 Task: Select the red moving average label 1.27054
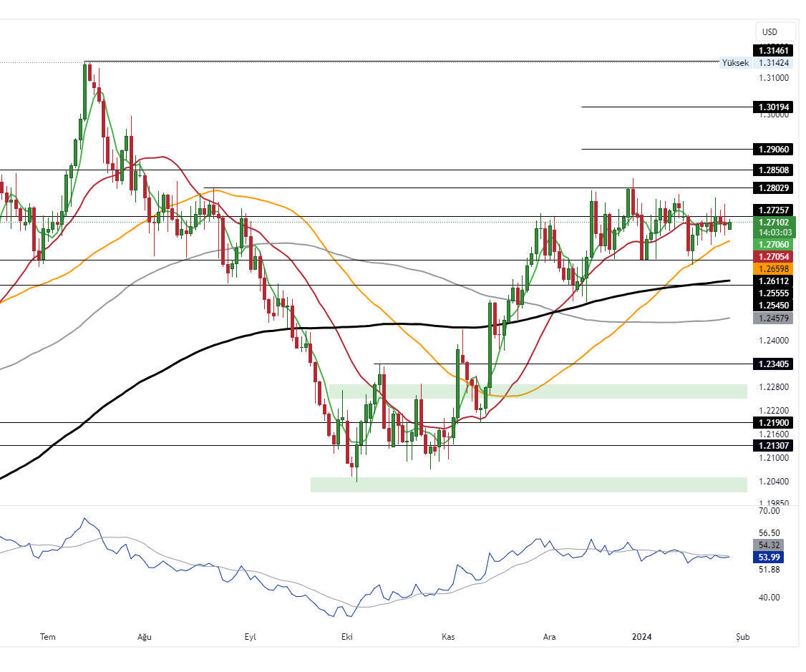tap(772, 256)
